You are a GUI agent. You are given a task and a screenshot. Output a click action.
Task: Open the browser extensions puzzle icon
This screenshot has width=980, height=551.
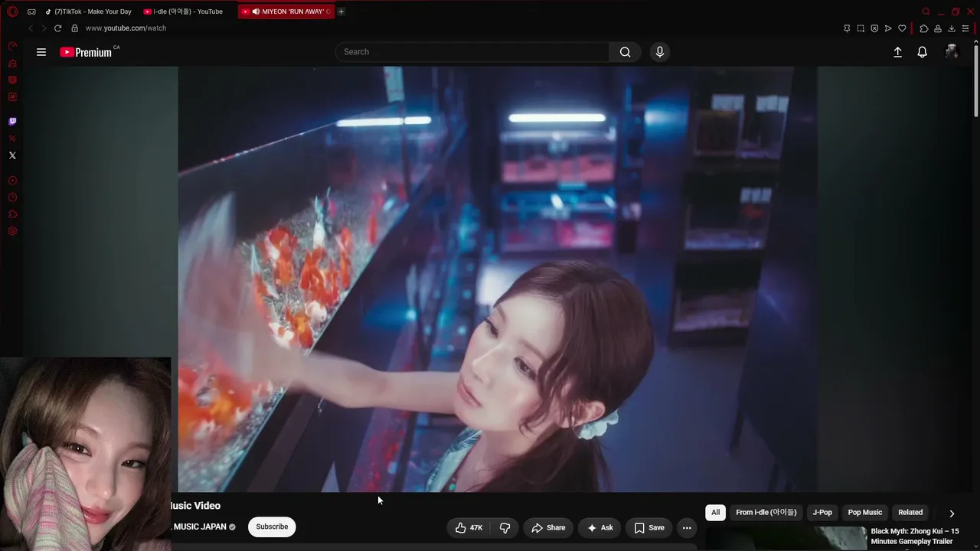924,28
